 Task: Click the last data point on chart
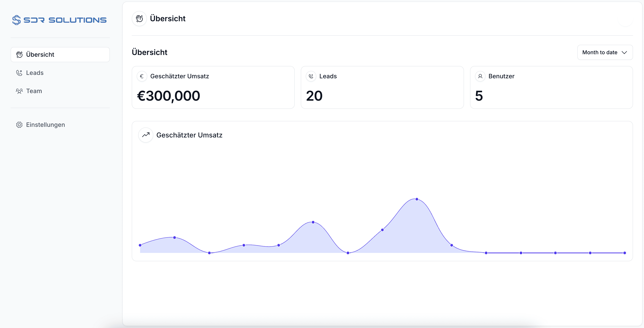coord(625,253)
